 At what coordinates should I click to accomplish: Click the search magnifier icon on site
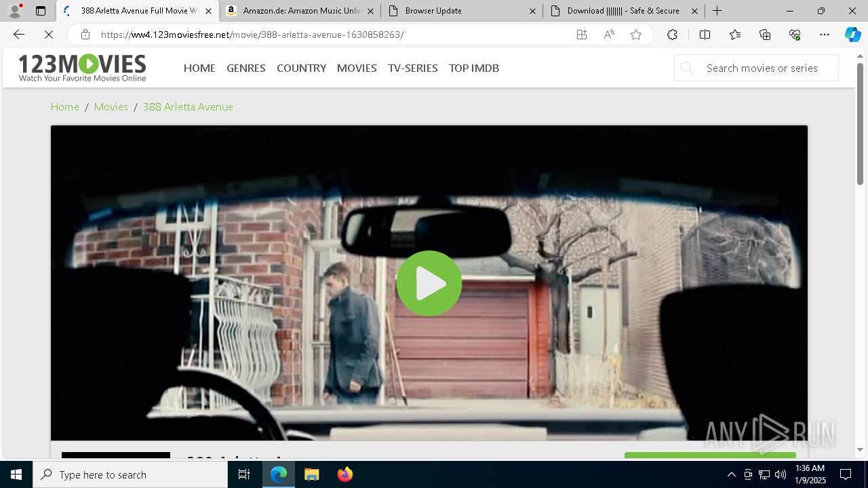tap(687, 68)
